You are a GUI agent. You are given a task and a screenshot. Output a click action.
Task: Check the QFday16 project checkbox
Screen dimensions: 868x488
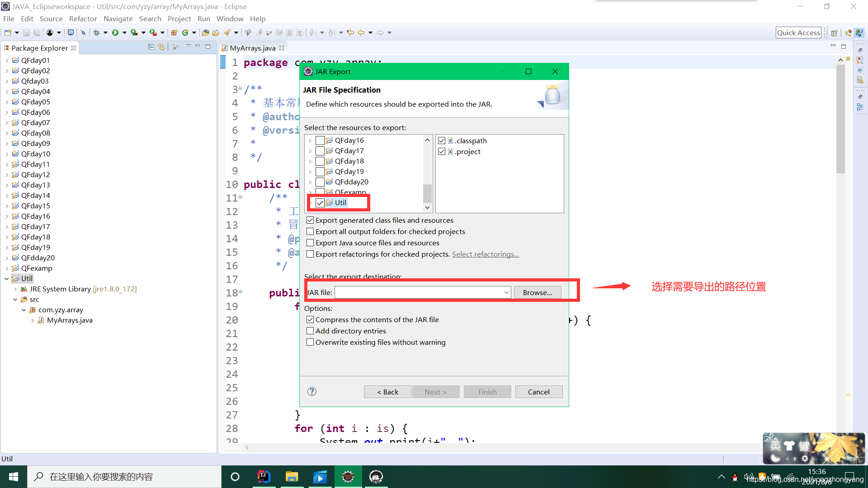pyautogui.click(x=320, y=141)
